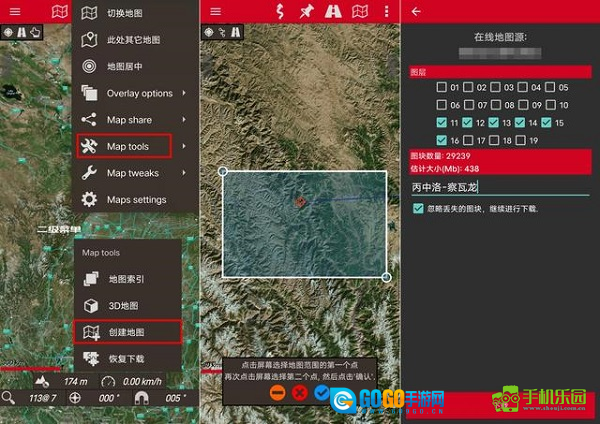Expand Map share submenu
Viewport: 600px width, 424px height.
(129, 120)
